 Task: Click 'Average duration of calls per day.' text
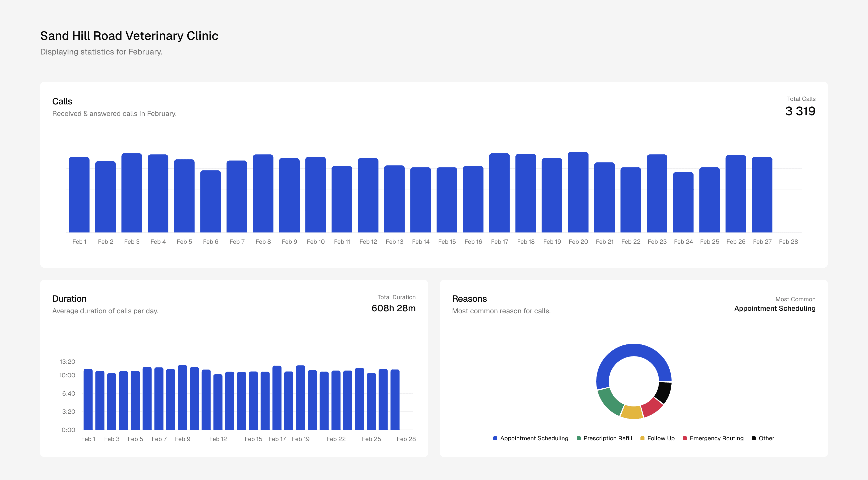point(105,311)
